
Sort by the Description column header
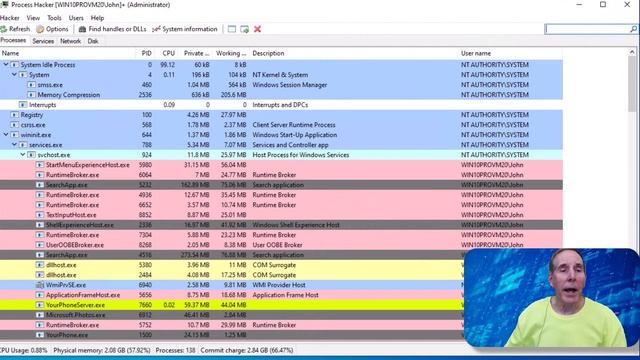point(353,53)
